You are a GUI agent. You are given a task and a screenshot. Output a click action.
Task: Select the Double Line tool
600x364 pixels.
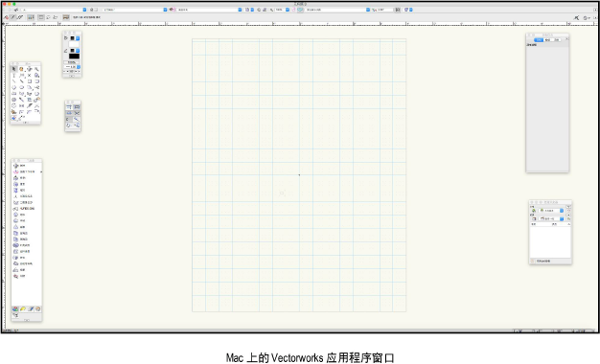click(x=22, y=81)
